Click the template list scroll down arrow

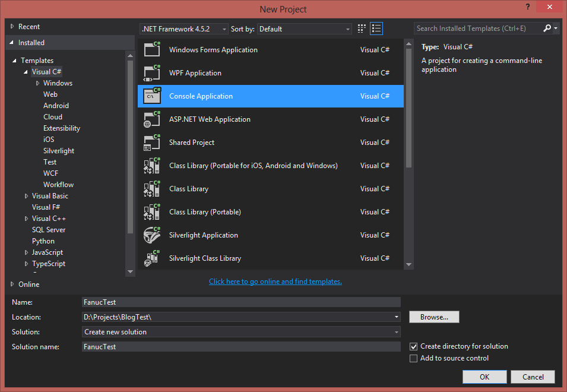408,265
